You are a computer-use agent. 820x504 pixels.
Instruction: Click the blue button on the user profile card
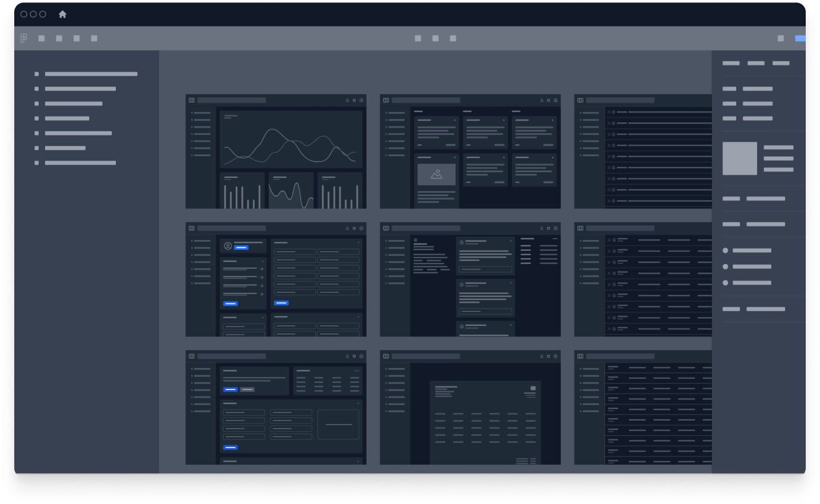(x=241, y=248)
